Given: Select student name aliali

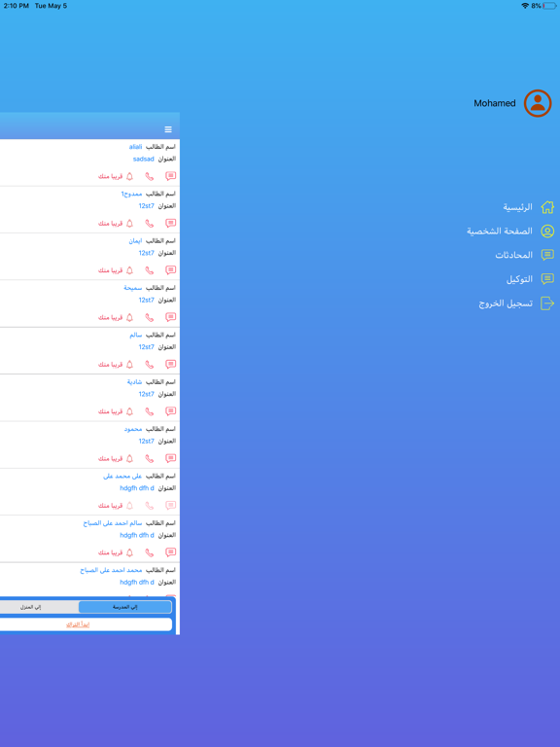Looking at the screenshot, I should (x=135, y=147).
